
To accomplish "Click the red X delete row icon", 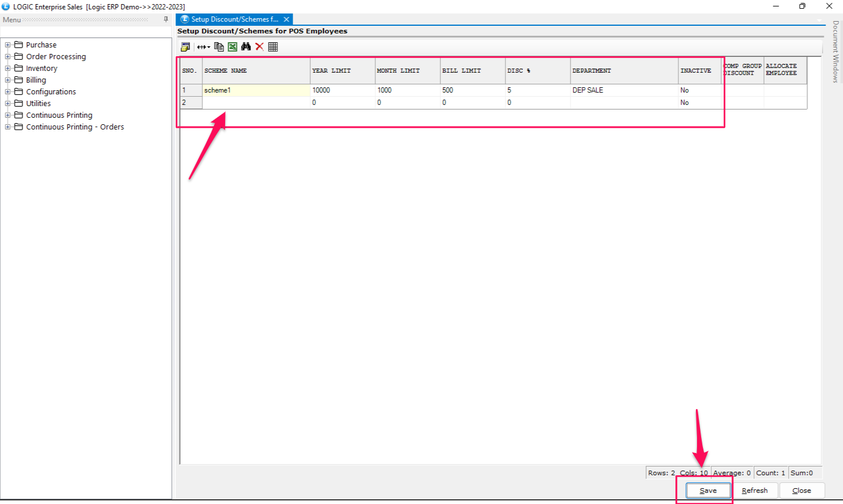I will pyautogui.click(x=259, y=47).
